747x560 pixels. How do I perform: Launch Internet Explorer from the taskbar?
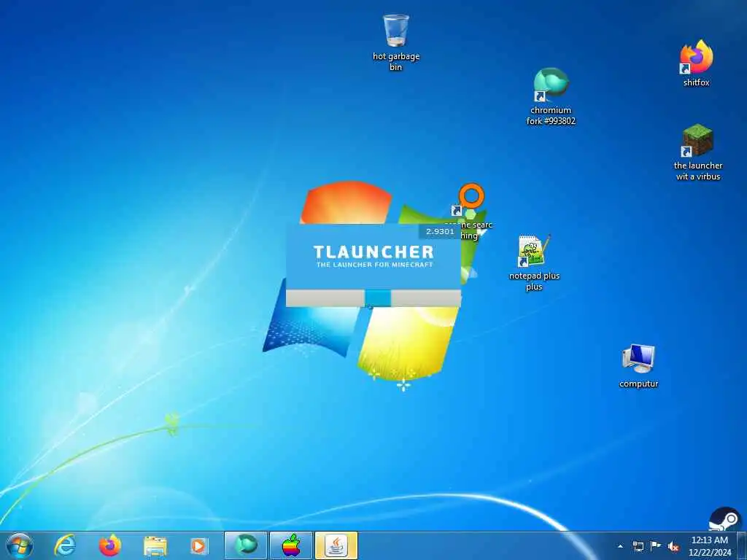pos(65,545)
